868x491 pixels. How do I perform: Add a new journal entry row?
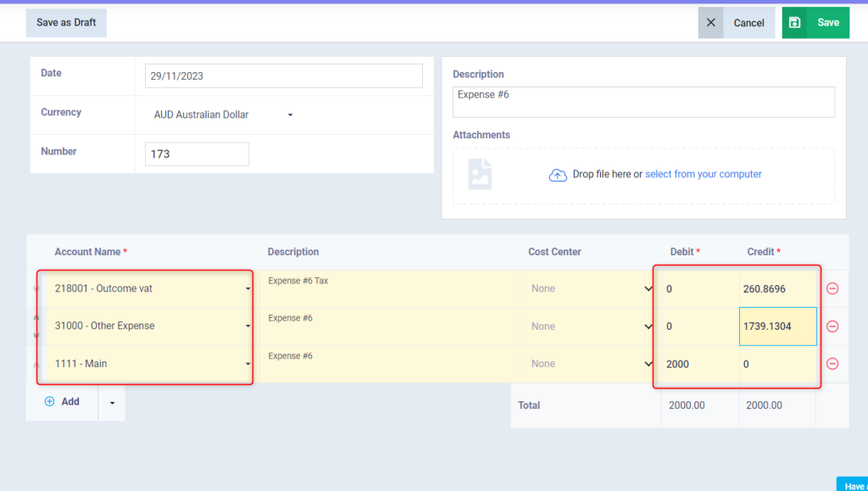coord(62,402)
